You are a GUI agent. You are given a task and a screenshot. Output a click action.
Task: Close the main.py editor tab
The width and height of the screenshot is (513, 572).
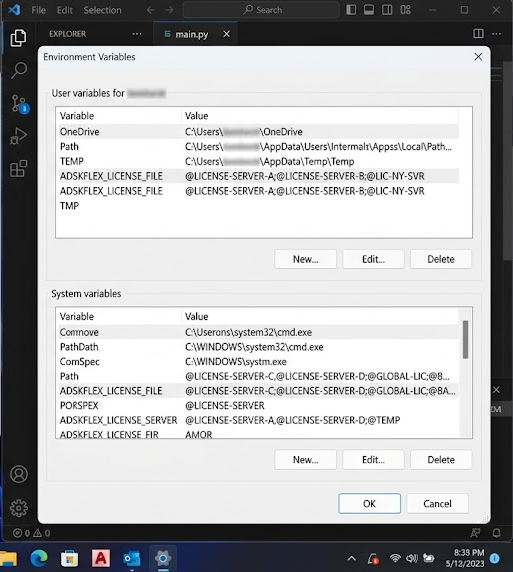click(227, 34)
